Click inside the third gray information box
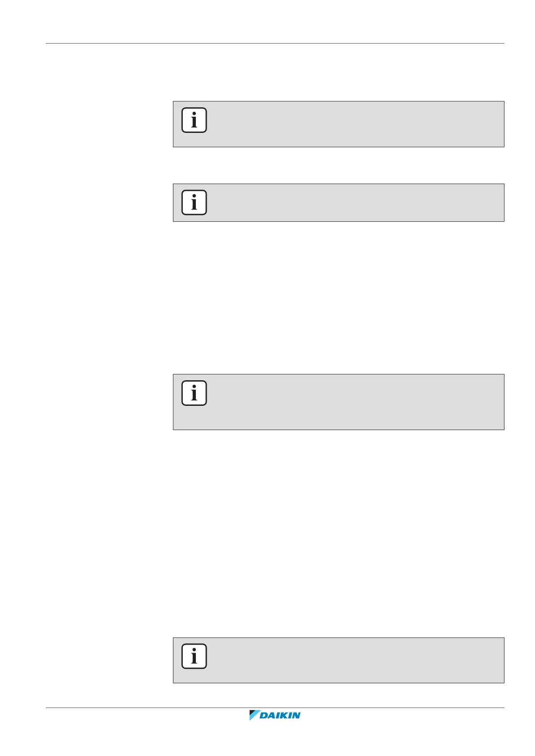Image resolution: width=535 pixels, height=756 pixels. coord(350,402)
